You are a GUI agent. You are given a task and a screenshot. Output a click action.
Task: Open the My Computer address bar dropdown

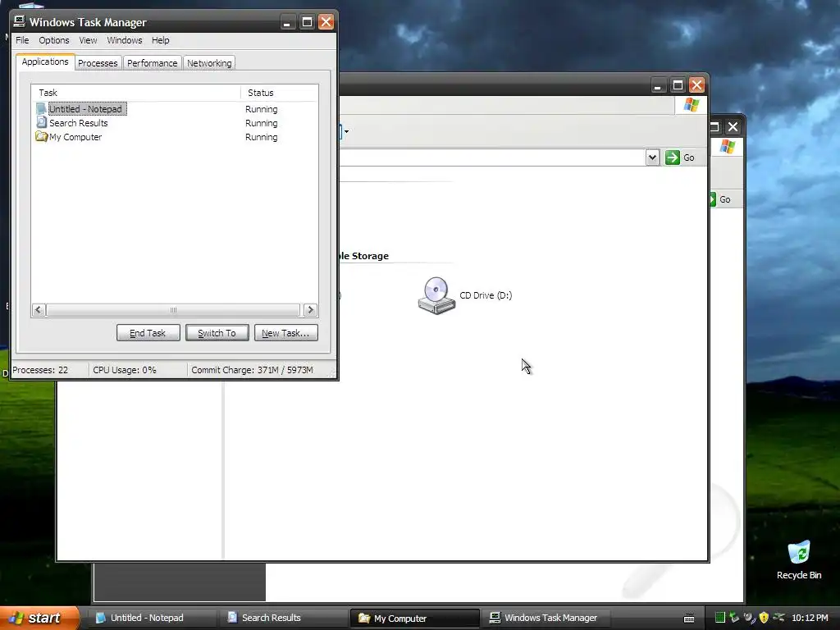coord(652,157)
